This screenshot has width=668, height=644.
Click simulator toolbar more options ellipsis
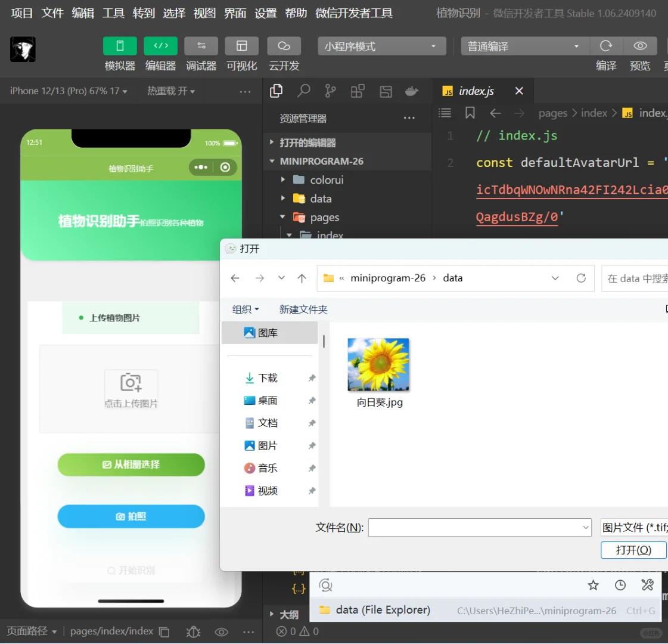pos(245,91)
